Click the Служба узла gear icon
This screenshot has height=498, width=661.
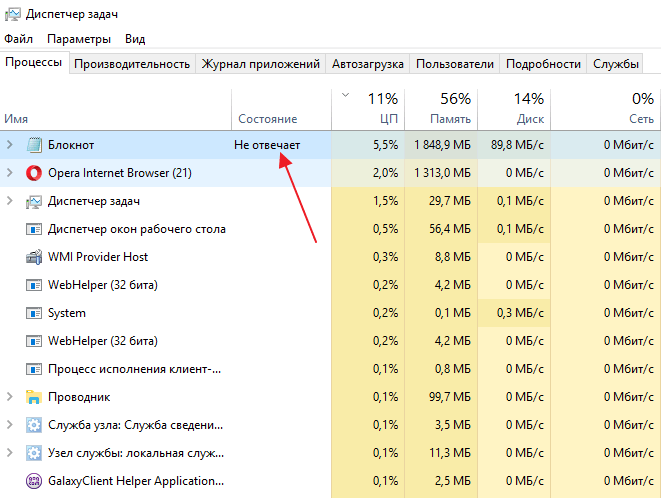point(34,425)
